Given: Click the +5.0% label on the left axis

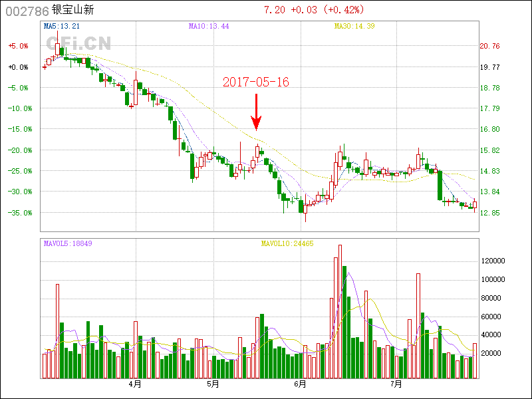Looking at the screenshot, I should [x=18, y=46].
